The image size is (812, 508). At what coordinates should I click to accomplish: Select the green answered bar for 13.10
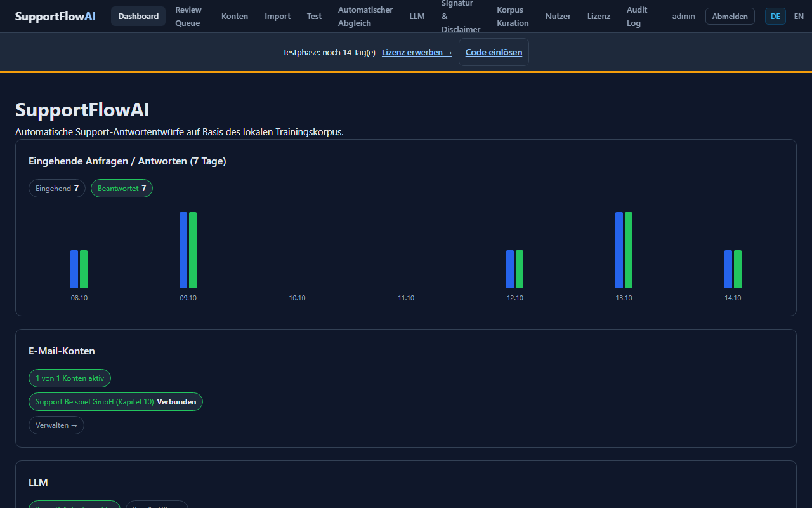[629, 250]
